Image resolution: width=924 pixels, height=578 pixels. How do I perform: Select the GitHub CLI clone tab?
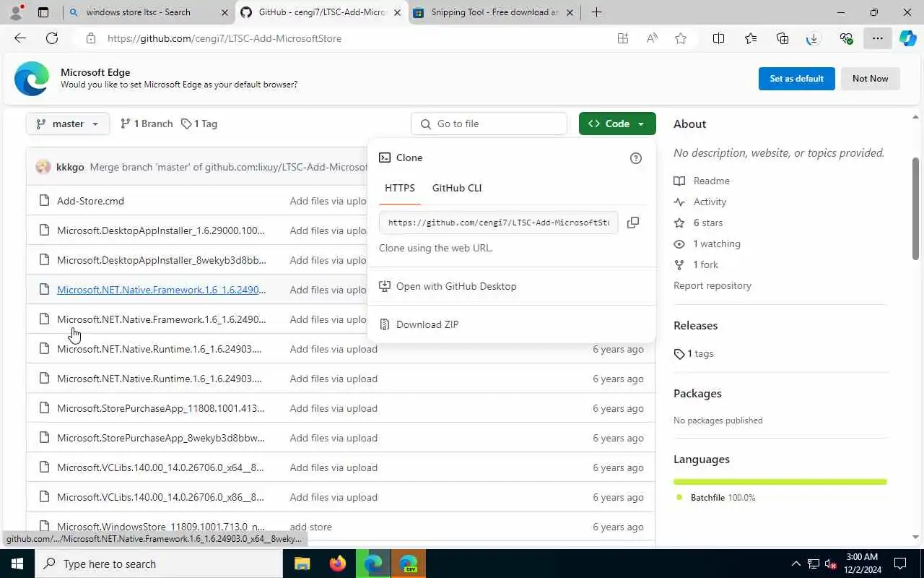tap(457, 188)
